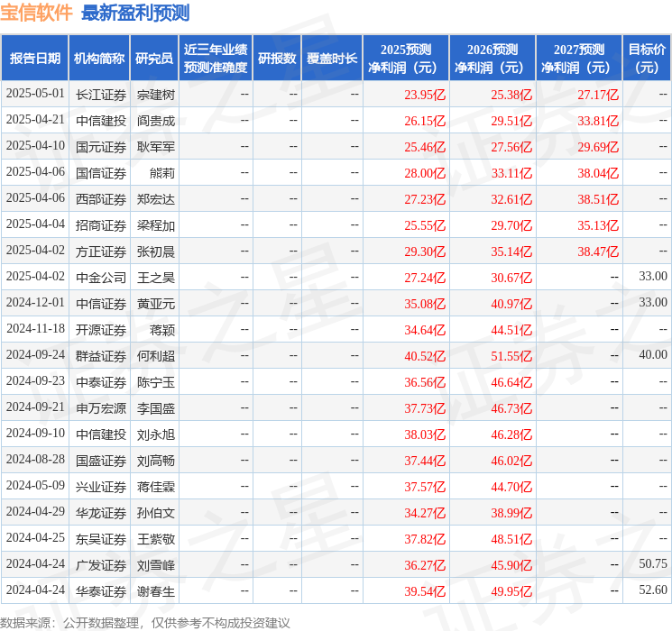Select the 报告日期 column header
672x631 pixels.
(35, 59)
